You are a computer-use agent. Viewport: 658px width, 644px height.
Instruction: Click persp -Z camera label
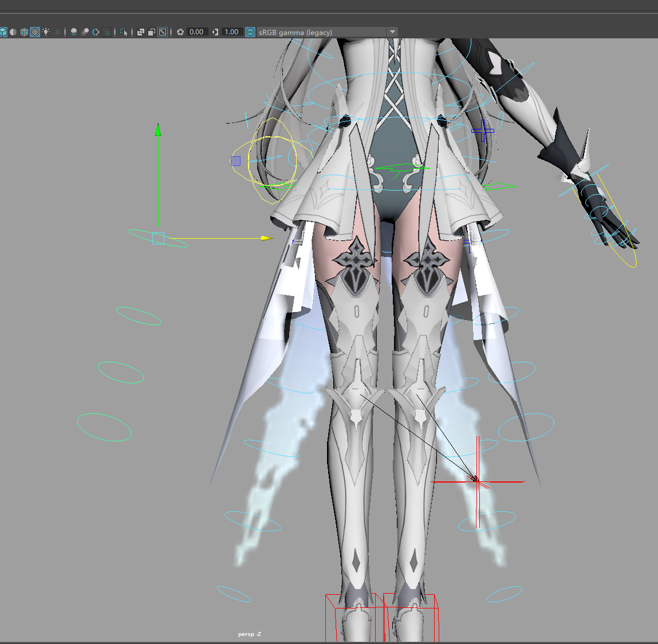click(x=250, y=634)
